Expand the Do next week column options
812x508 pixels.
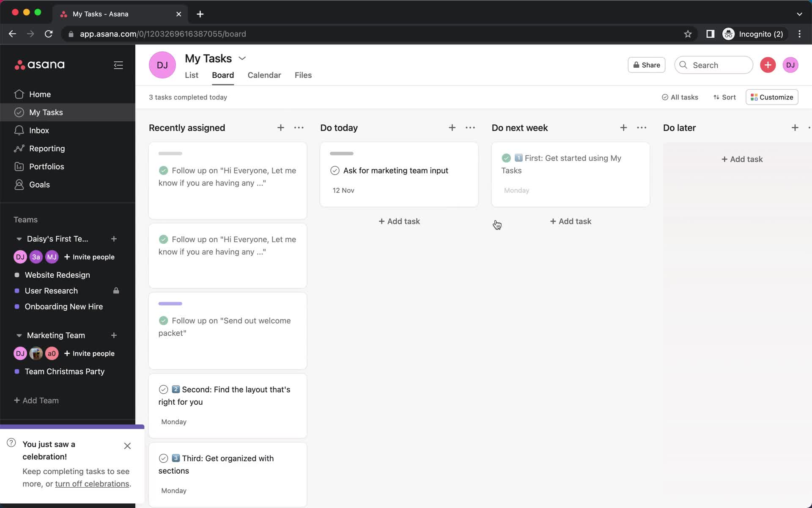pyautogui.click(x=642, y=127)
